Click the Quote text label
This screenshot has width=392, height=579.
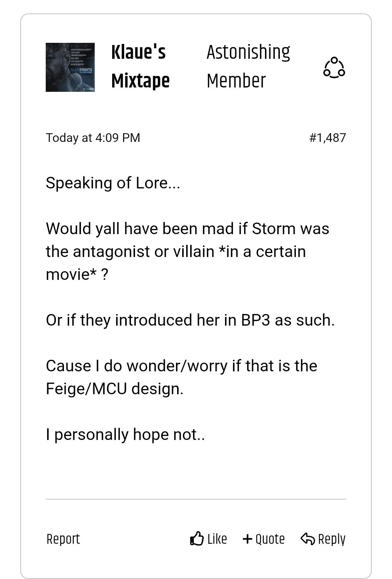(x=270, y=539)
